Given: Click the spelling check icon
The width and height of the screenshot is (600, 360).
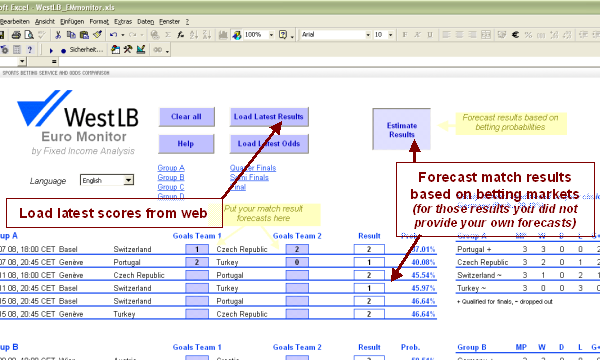Looking at the screenshot, I should pyautogui.click(x=42, y=35).
